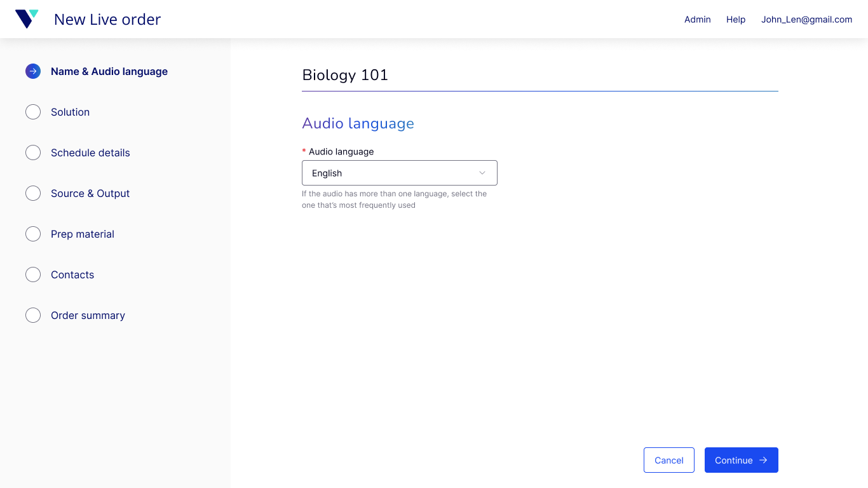Select the Order summary step circle
The height and width of the screenshot is (488, 868).
pos(33,315)
